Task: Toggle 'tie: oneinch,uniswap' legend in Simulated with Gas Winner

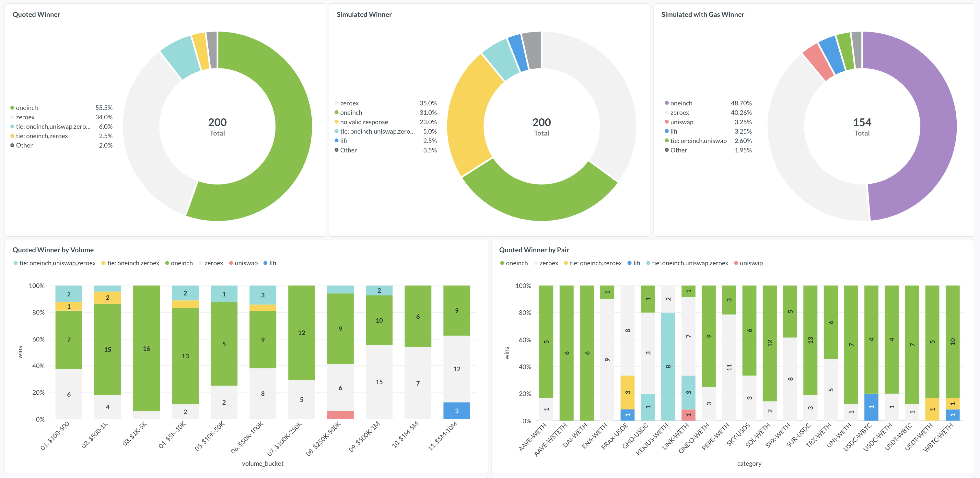Action: [x=698, y=141]
